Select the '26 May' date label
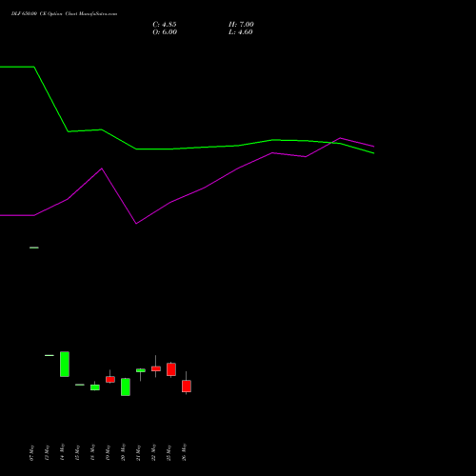Viewport: 476px width, 476px height. click(x=184, y=452)
